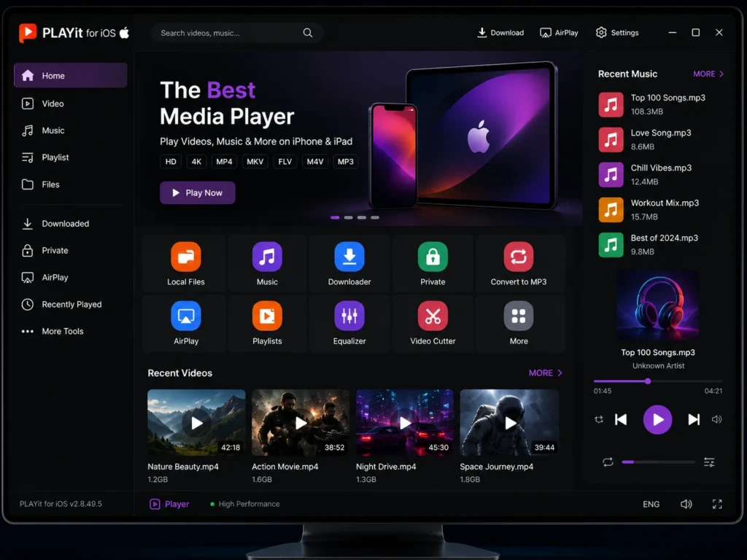747x560 pixels.
Task: Play Nature Beauty.mp4 thumbnail
Action: click(196, 422)
